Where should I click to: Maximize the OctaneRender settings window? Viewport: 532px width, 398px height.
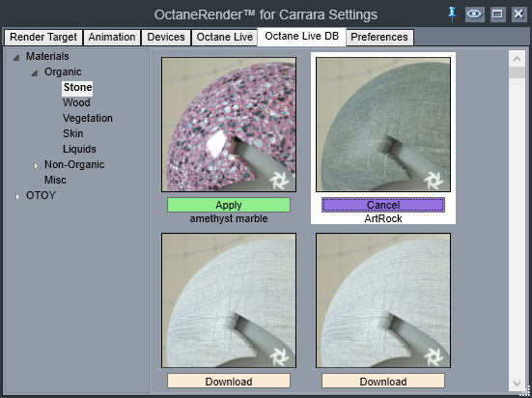click(497, 14)
